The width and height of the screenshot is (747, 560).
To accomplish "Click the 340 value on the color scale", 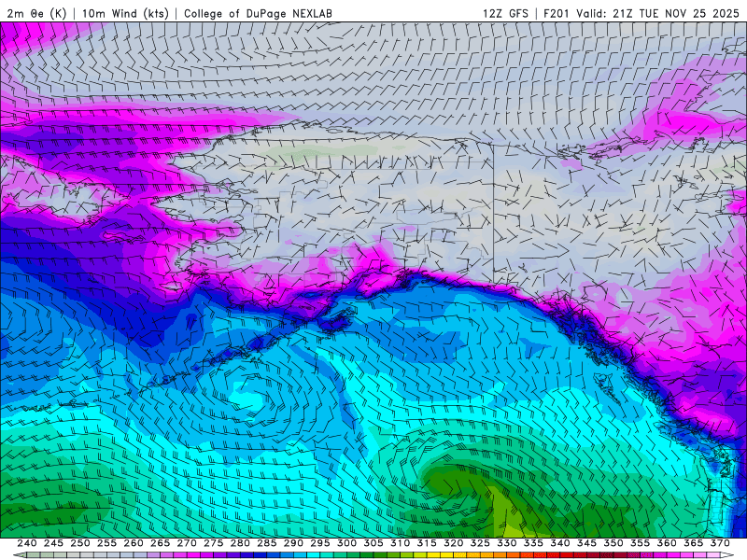I will point(560,543).
